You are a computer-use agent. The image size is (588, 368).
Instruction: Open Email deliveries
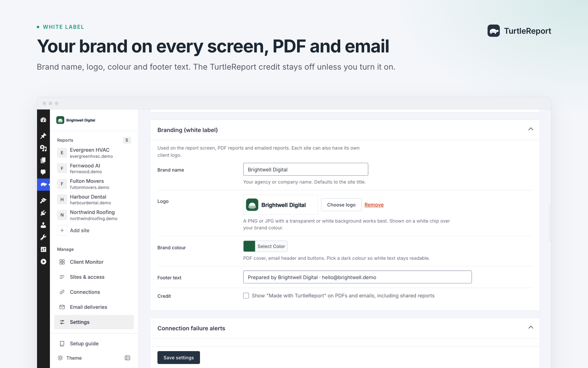[94, 307]
